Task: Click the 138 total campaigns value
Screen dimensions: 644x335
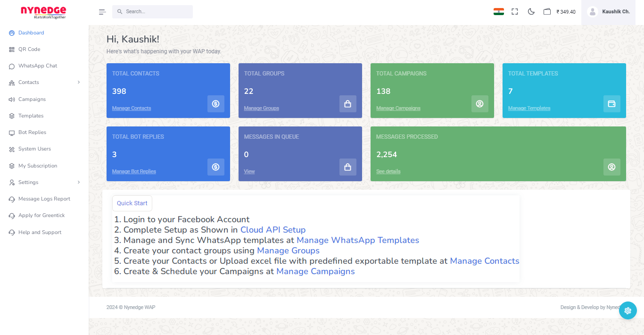Action: pyautogui.click(x=383, y=91)
